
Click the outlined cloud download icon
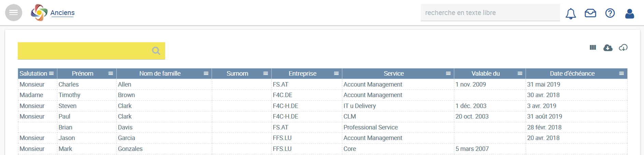coord(623,48)
